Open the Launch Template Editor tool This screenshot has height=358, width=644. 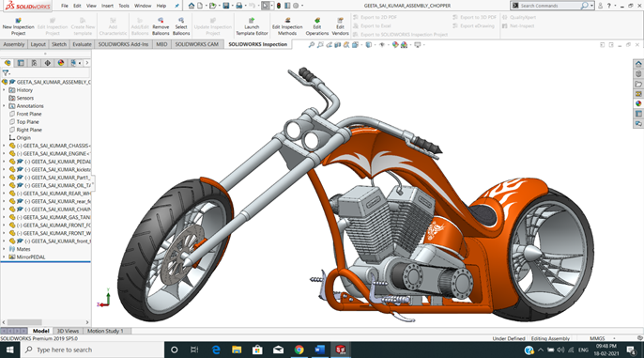(252, 26)
